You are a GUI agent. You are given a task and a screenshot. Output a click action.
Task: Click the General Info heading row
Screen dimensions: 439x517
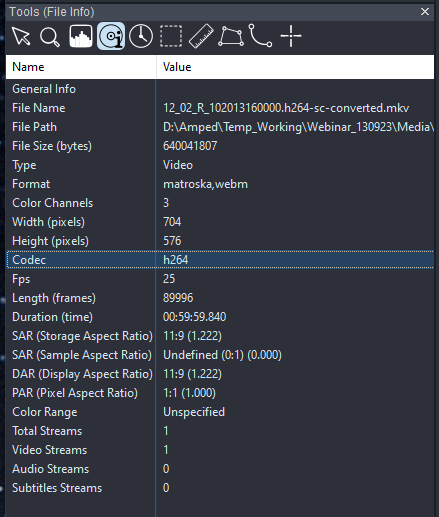click(x=220, y=89)
